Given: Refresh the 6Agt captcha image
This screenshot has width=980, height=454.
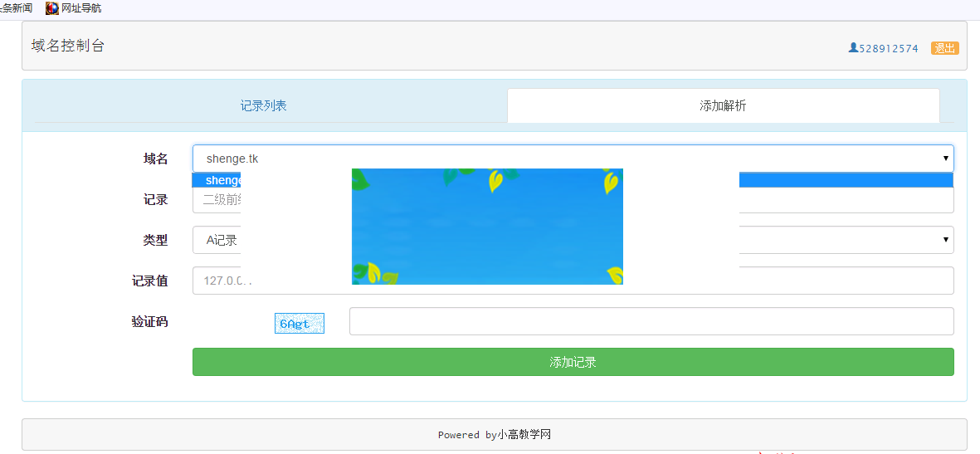Looking at the screenshot, I should (299, 324).
